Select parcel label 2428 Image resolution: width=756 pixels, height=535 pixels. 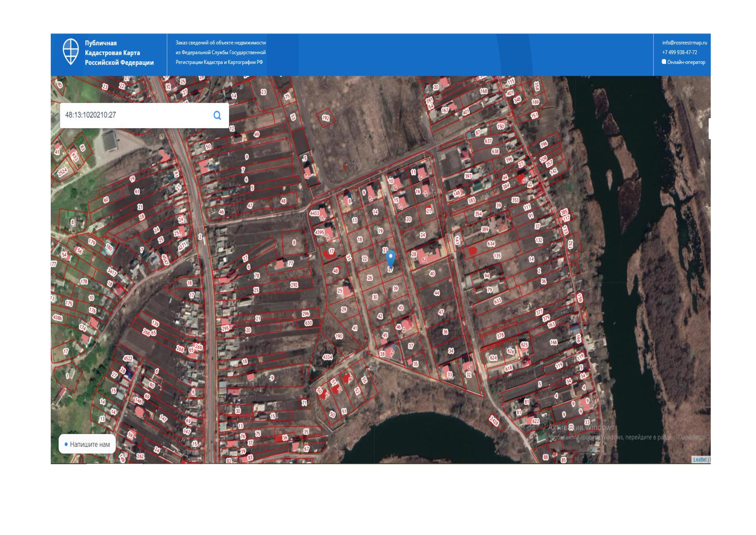(x=494, y=421)
